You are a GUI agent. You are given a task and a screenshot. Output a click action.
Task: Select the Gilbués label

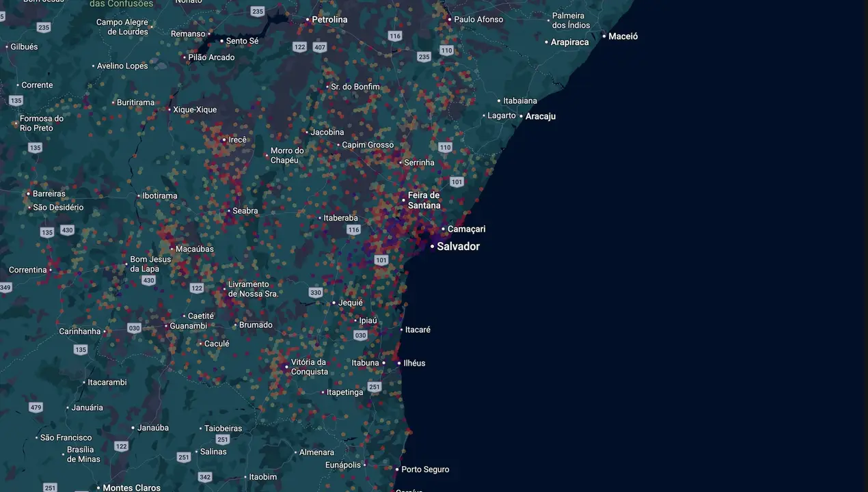pos(24,47)
